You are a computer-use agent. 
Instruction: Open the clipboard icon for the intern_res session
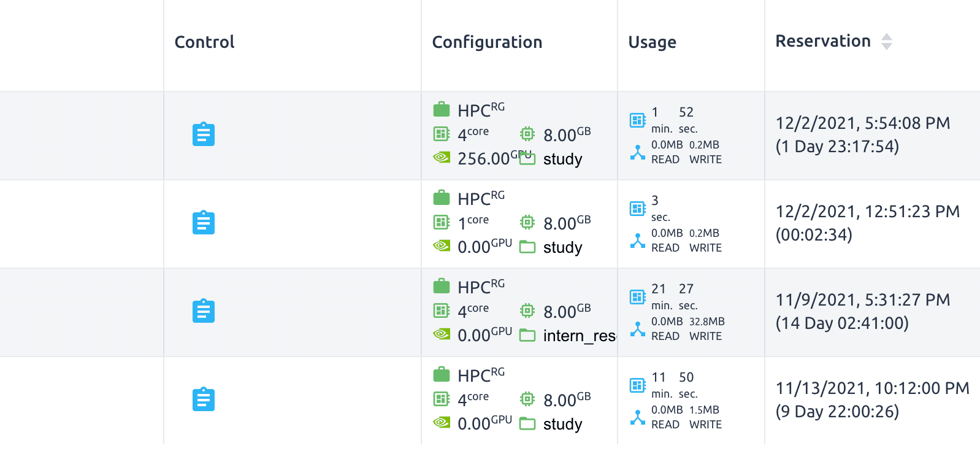click(x=204, y=311)
